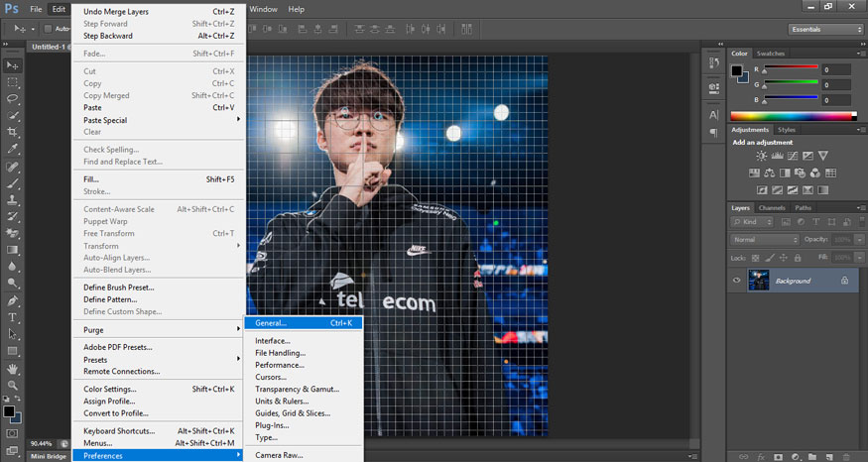Screen dimensions: 868x462
Task: Click the Mini Bridge panel button
Action: pos(49,456)
